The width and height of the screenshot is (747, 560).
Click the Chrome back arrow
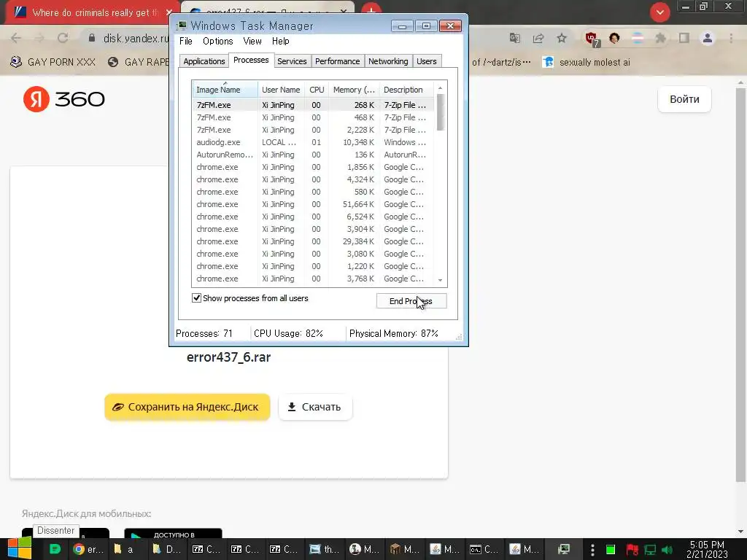pyautogui.click(x=16, y=38)
